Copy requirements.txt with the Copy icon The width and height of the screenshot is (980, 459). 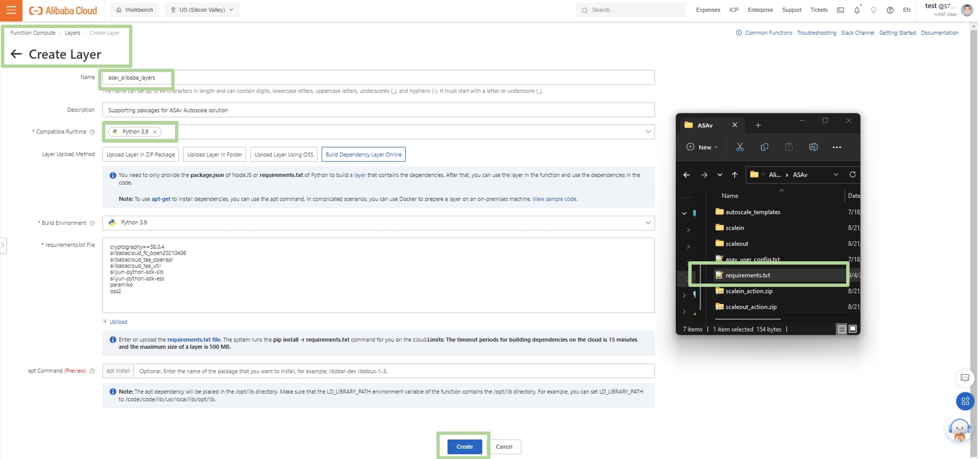click(764, 147)
